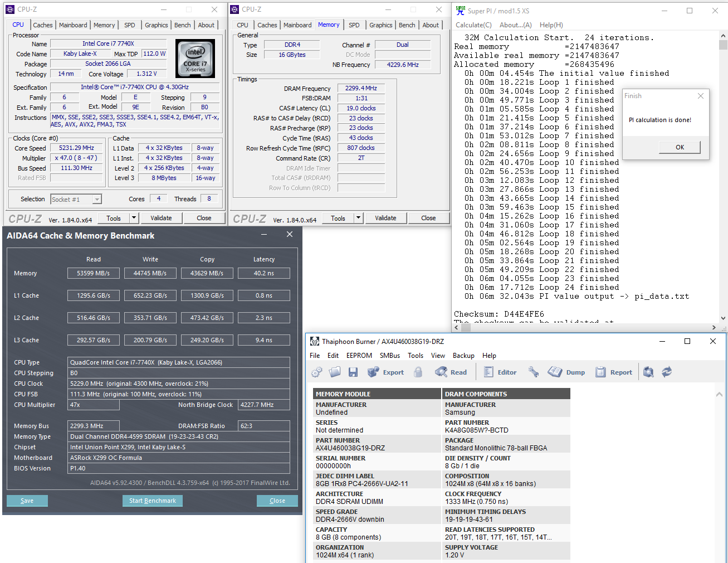
Task: Click Validate in left CPU-Z window
Action: pyautogui.click(x=161, y=218)
